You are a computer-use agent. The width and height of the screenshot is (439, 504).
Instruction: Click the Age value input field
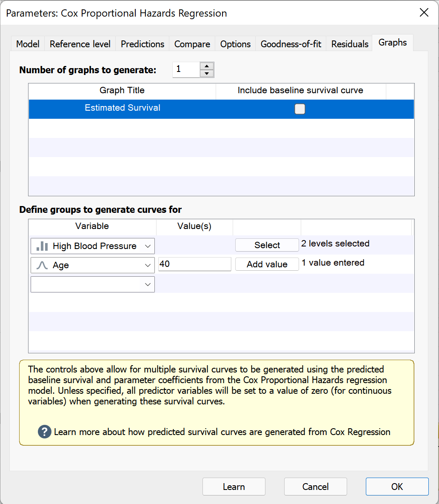click(x=194, y=264)
